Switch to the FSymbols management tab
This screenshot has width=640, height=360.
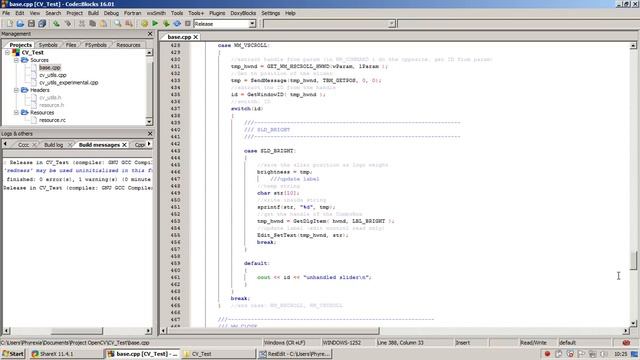click(96, 45)
